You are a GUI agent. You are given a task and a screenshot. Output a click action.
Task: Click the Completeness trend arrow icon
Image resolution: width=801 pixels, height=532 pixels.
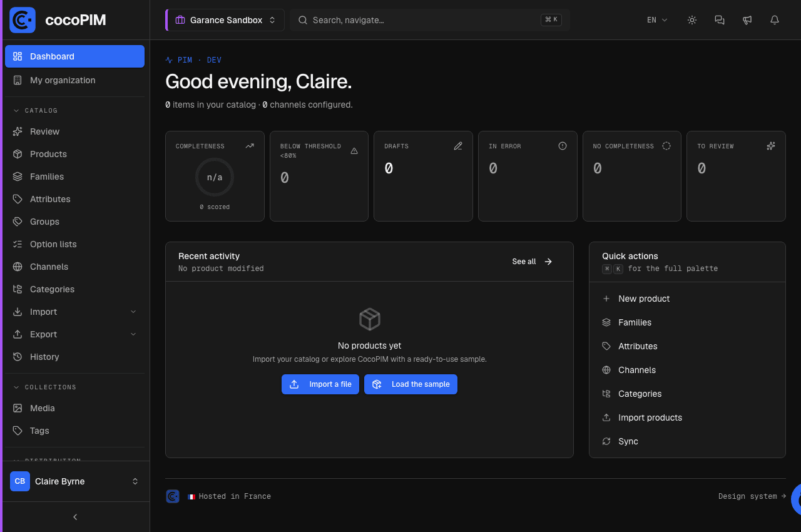click(x=250, y=146)
